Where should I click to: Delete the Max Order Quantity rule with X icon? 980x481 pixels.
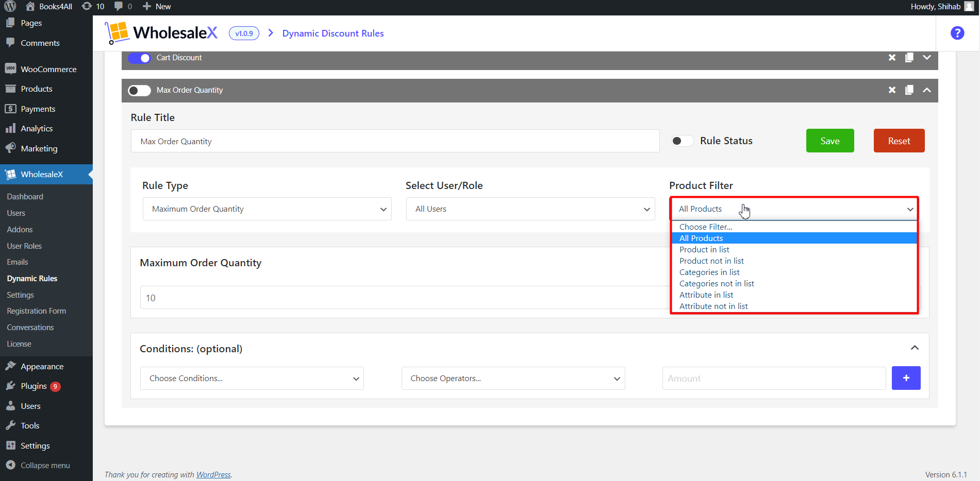click(892, 90)
